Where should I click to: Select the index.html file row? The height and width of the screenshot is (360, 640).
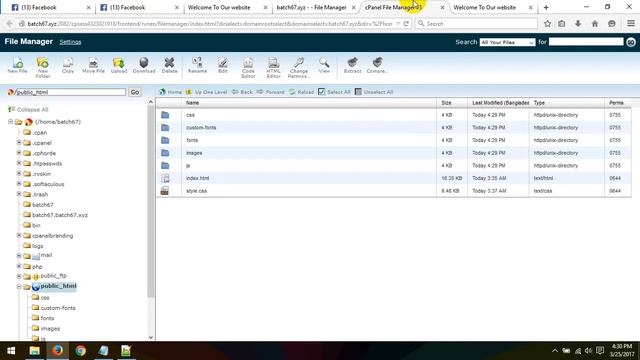(x=393, y=178)
